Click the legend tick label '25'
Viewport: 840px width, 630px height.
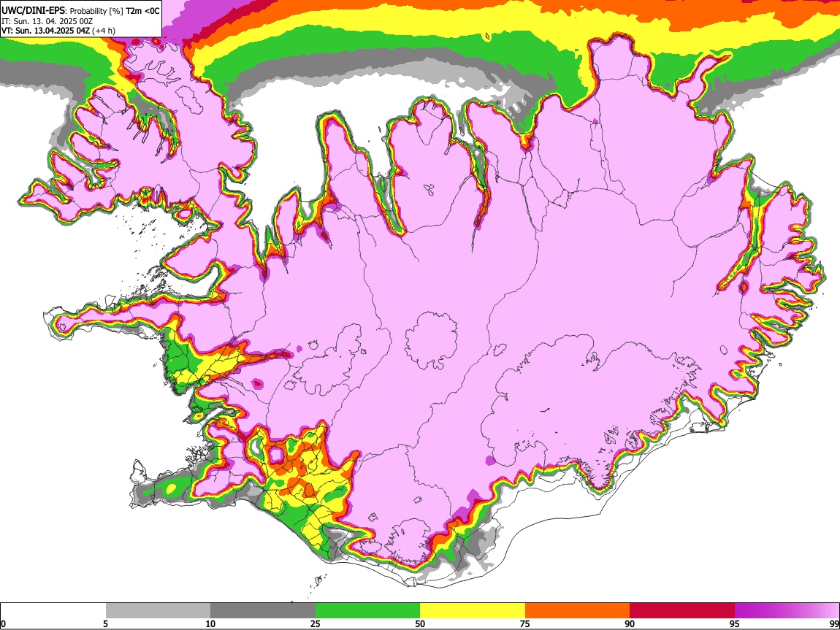pos(316,624)
